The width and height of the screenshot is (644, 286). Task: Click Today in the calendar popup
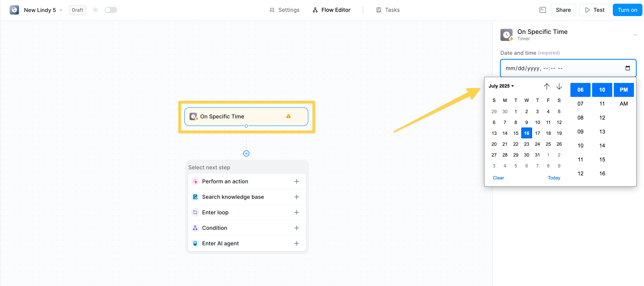click(554, 178)
